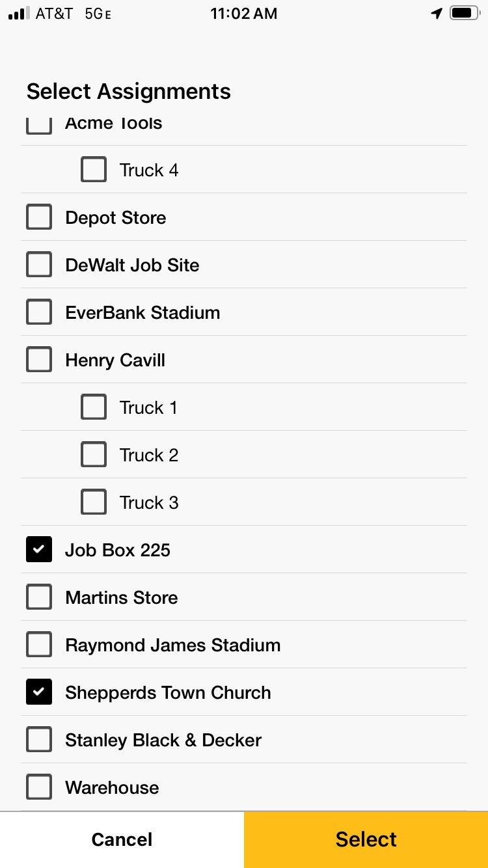Check the partially visible Acme Tools checkbox
Screen dimensions: 488x868
[x=39, y=127]
